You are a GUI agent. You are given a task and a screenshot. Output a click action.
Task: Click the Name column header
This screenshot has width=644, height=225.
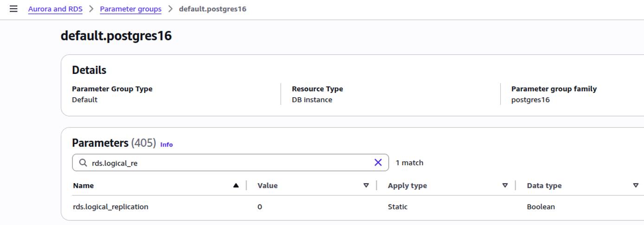(84, 185)
